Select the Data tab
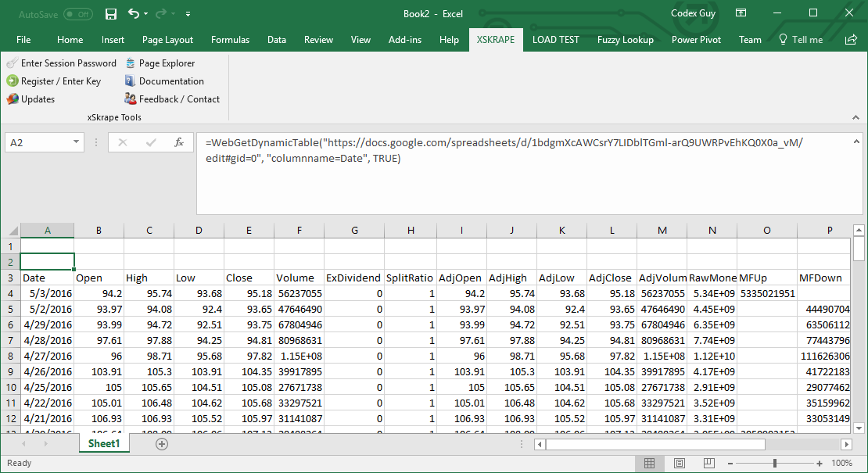The width and height of the screenshot is (868, 473). (x=277, y=39)
